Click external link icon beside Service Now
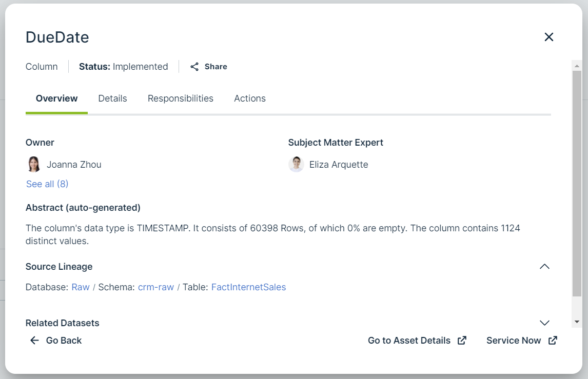 553,341
